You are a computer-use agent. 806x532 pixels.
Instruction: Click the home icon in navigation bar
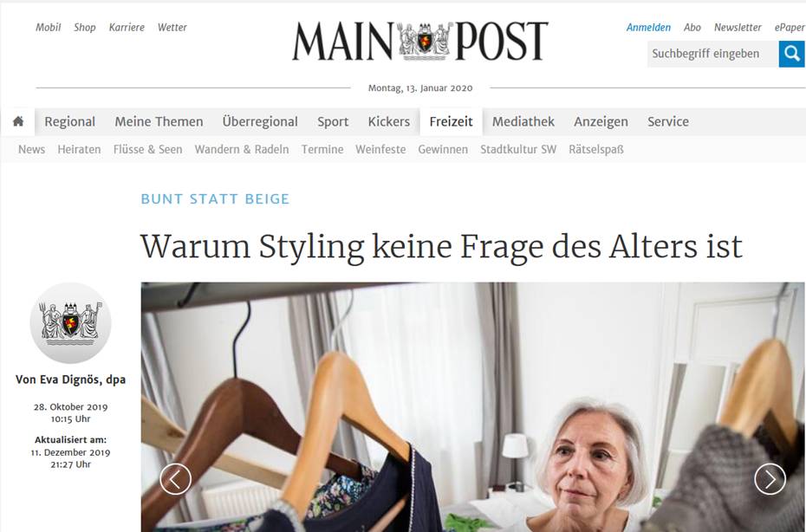pyautogui.click(x=18, y=122)
